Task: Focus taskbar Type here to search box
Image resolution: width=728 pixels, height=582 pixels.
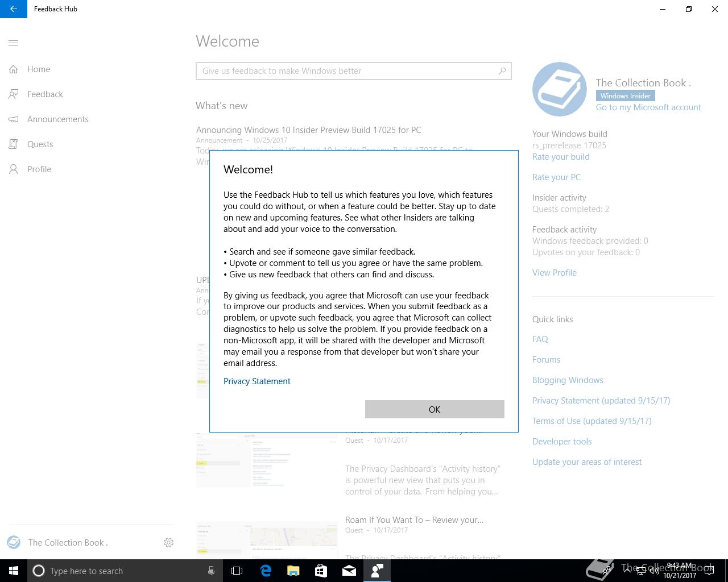Action: (125, 571)
